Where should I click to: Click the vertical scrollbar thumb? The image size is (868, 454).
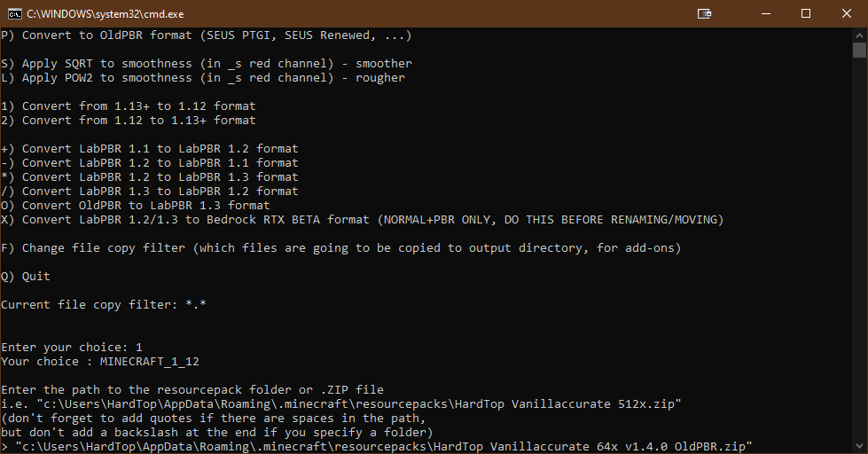click(859, 50)
